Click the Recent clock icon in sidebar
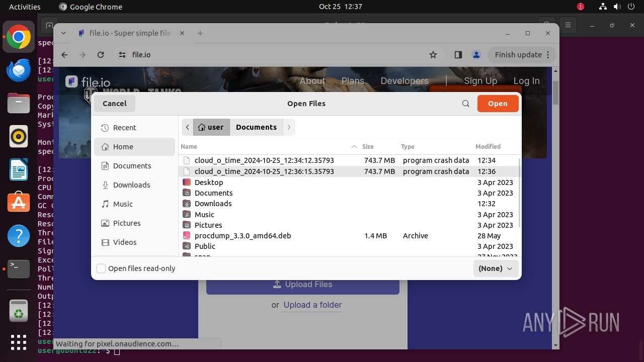Viewport: 644px width, 362px height. [x=105, y=128]
